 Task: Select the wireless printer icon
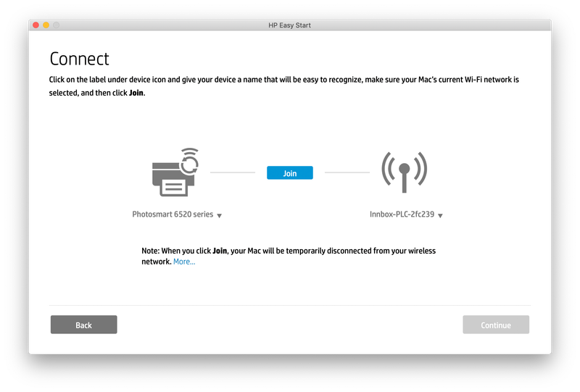pyautogui.click(x=175, y=172)
